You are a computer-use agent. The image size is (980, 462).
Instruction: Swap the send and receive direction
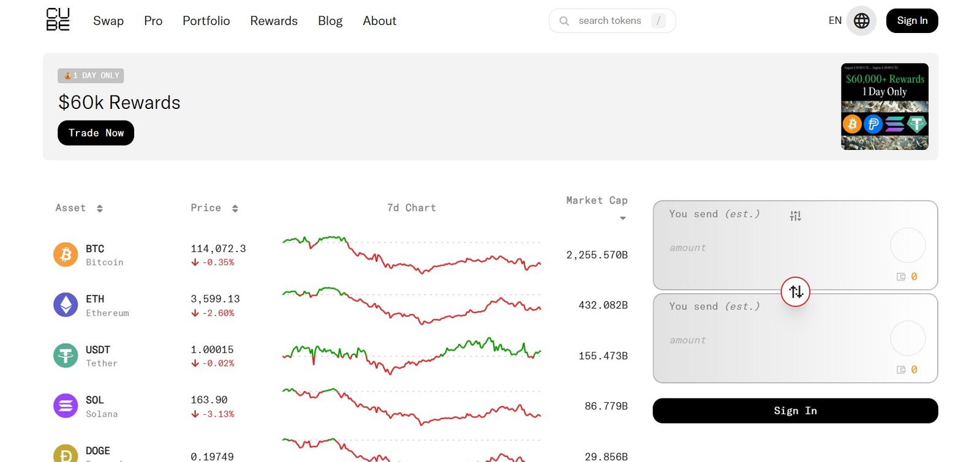[x=796, y=292]
